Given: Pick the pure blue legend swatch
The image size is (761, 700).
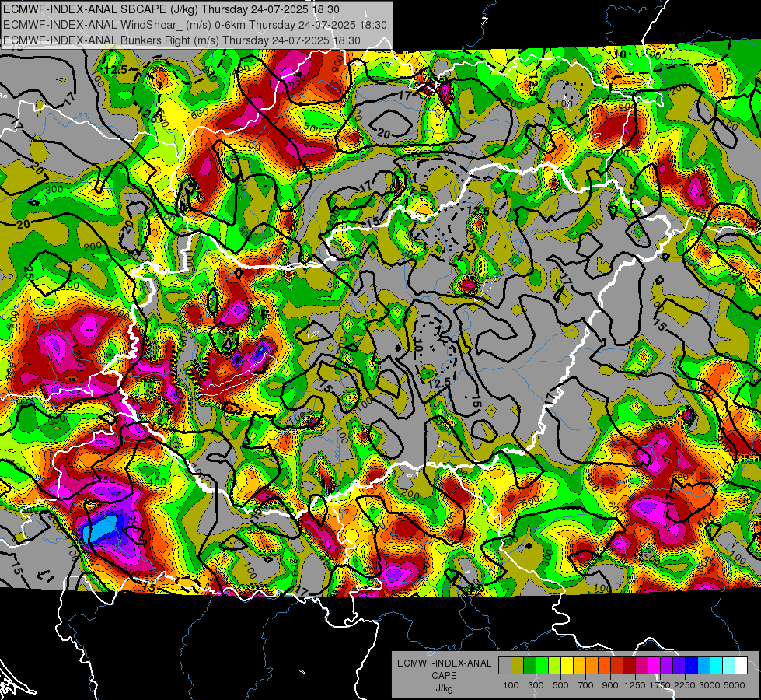Looking at the screenshot, I should [692, 666].
